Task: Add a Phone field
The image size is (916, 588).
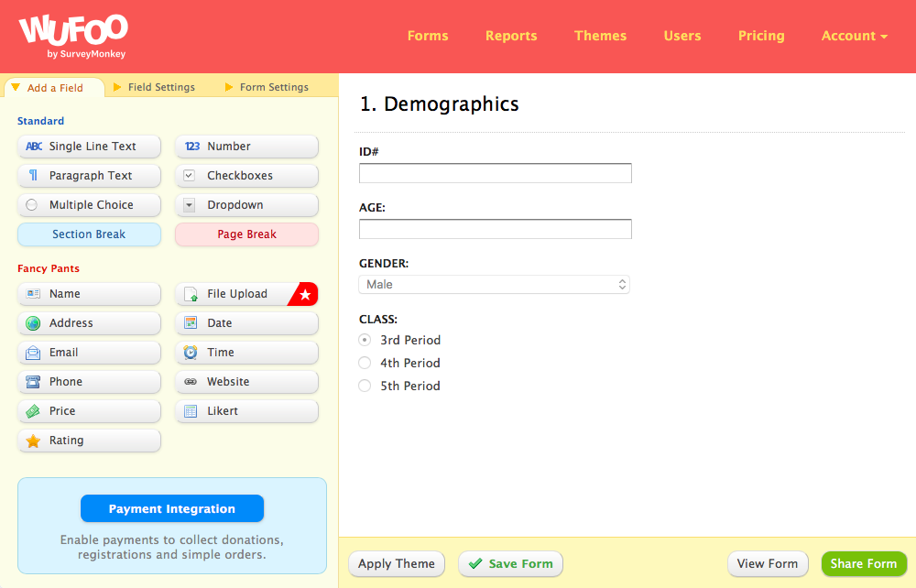Action: coord(90,381)
